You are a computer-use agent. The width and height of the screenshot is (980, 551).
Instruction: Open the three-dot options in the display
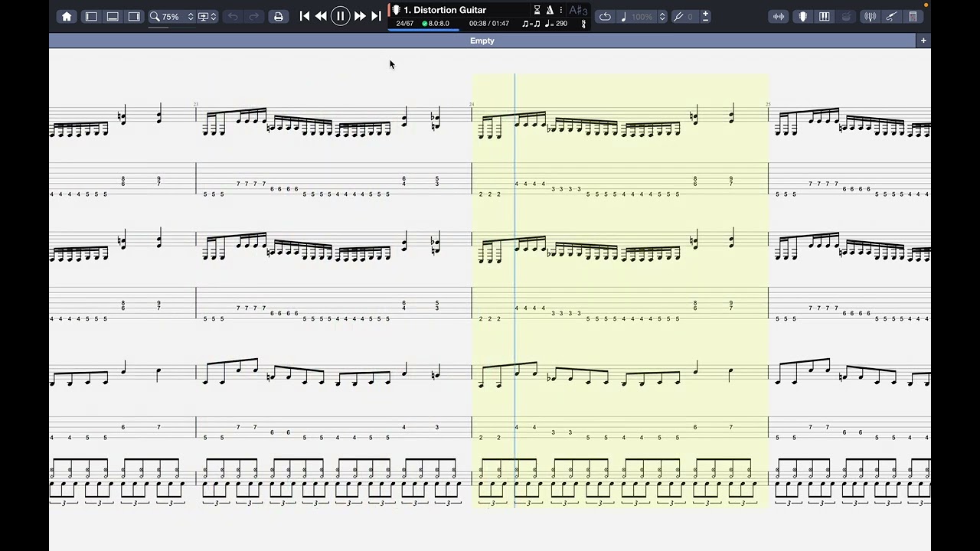point(561,10)
